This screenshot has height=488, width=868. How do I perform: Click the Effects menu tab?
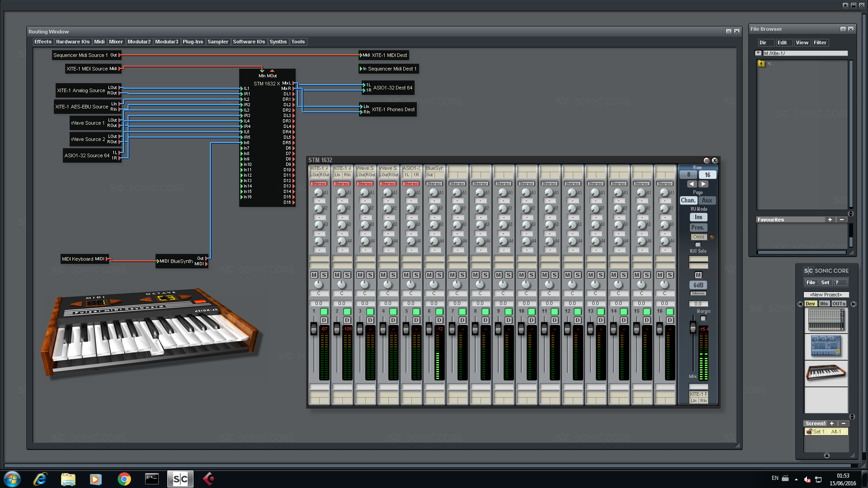42,41
